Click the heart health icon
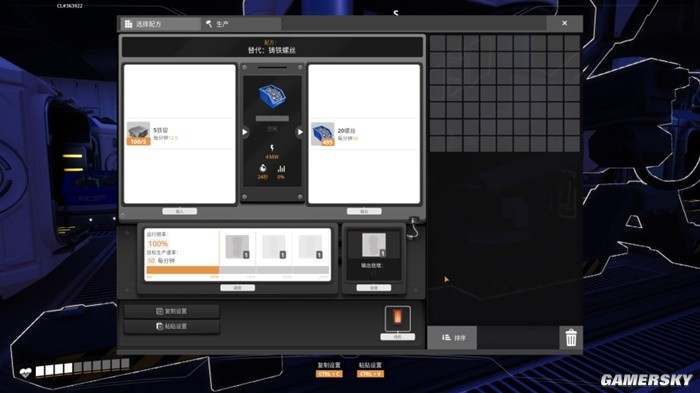700x393 pixels. [x=25, y=372]
